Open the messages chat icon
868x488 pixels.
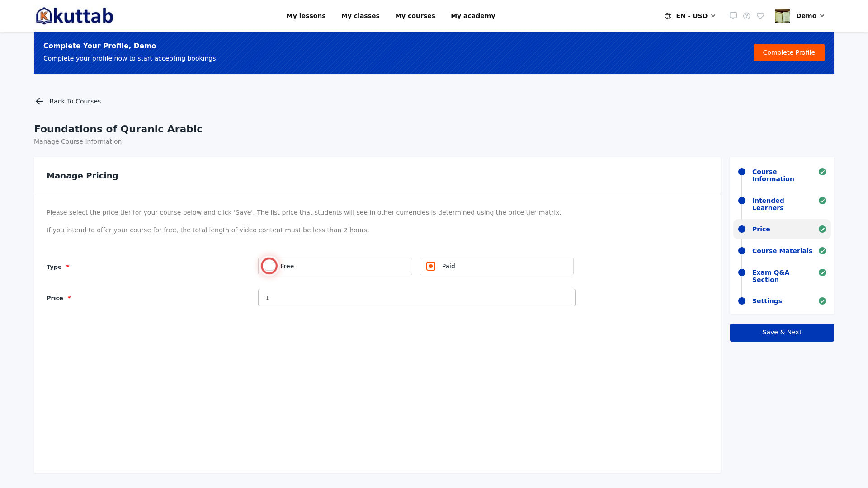coord(733,16)
